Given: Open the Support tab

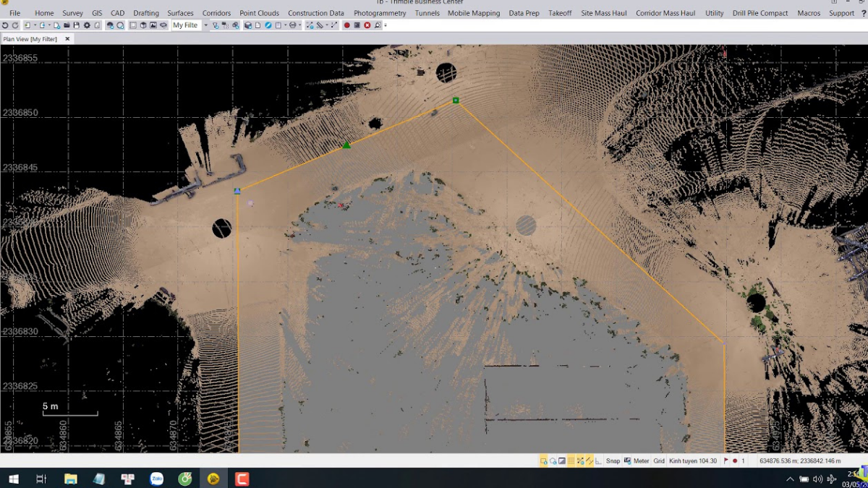Looking at the screenshot, I should click(x=841, y=13).
